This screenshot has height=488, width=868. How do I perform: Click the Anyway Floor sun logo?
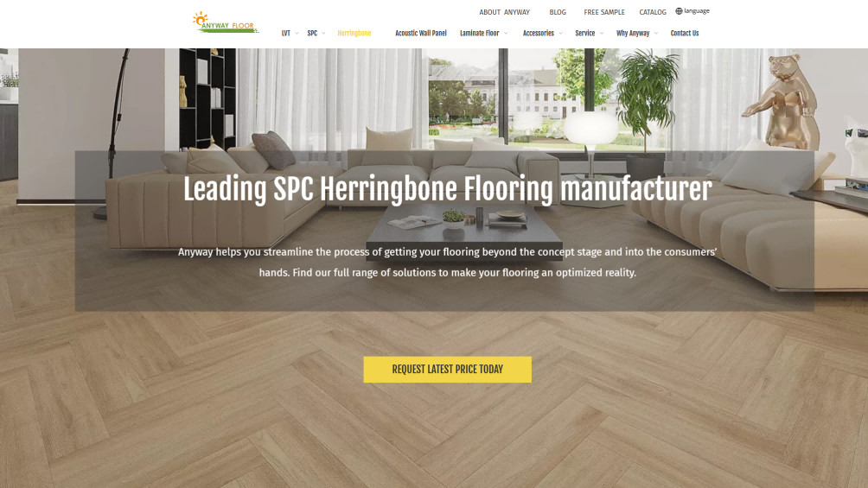pyautogui.click(x=226, y=22)
